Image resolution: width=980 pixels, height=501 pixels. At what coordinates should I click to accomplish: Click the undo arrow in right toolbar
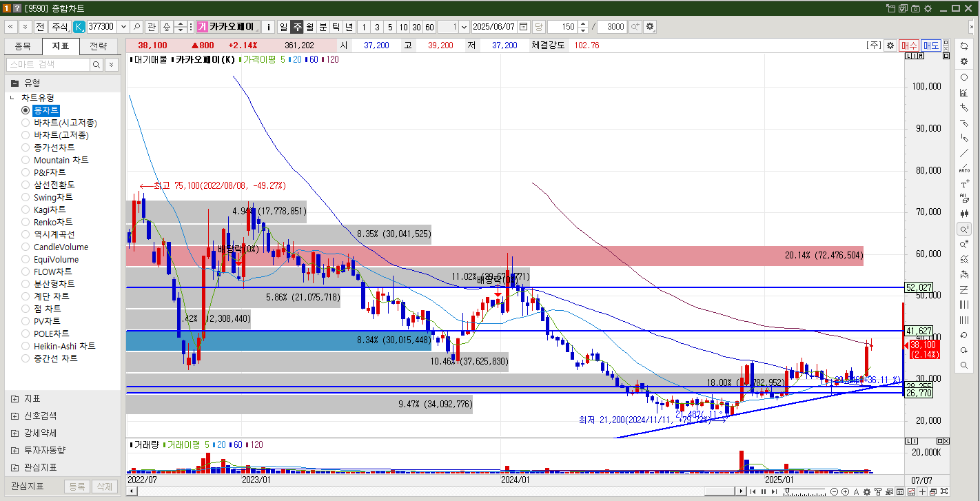[x=964, y=335]
